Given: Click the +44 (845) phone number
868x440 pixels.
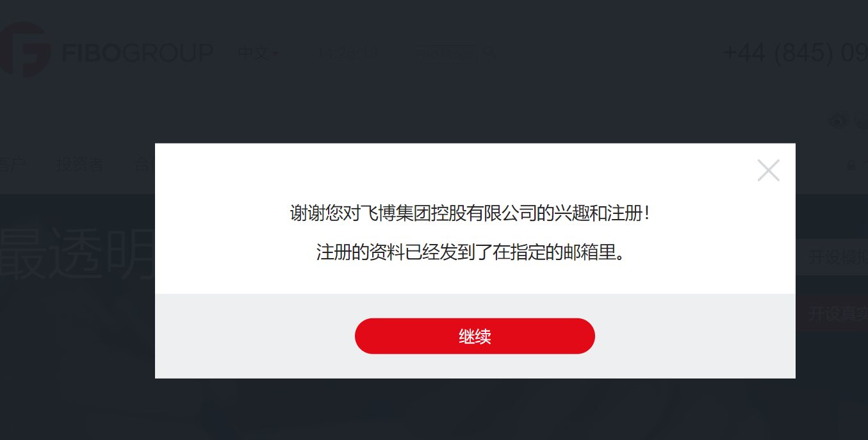Looking at the screenshot, I should [x=795, y=53].
